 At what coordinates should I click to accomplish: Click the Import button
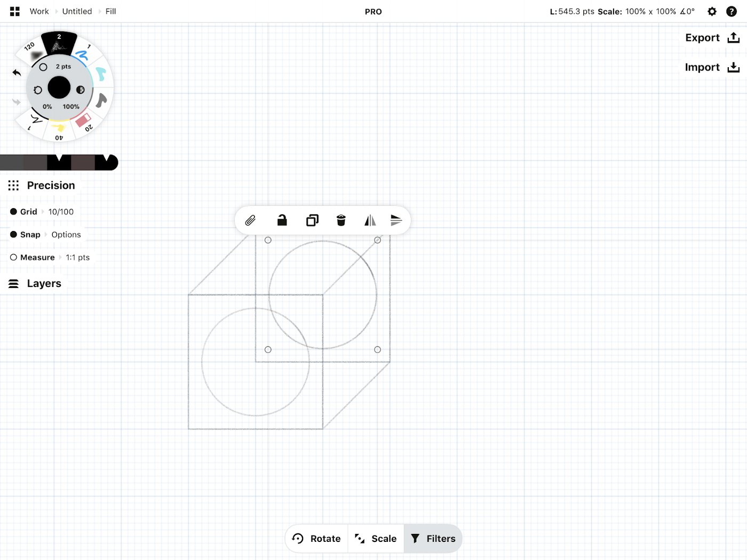tap(712, 67)
